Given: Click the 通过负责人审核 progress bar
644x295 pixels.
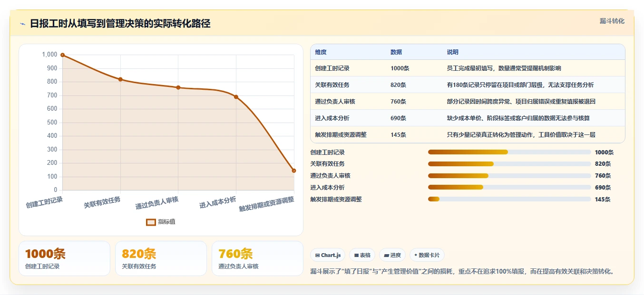Looking at the screenshot, I should (x=509, y=176).
